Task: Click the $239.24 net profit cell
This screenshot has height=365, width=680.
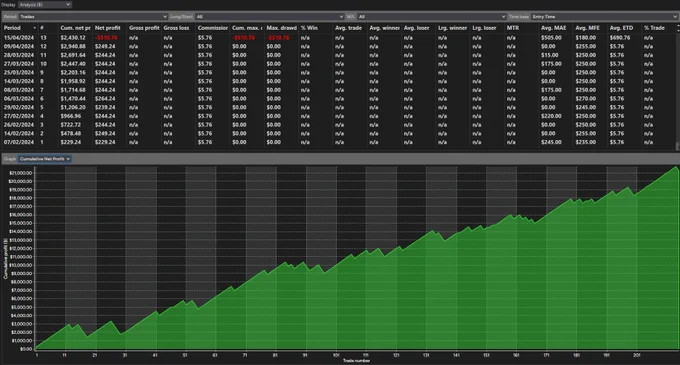Action: pos(105,107)
